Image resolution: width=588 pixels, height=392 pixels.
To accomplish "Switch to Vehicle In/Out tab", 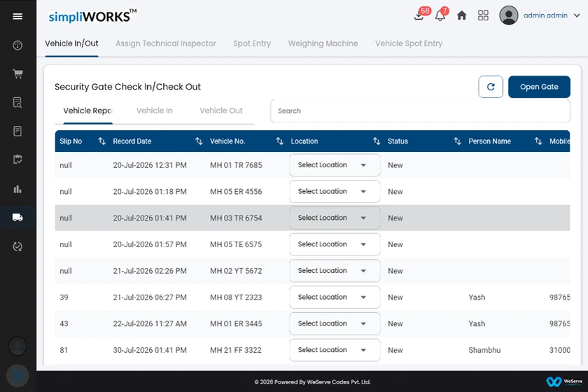I will point(71,43).
